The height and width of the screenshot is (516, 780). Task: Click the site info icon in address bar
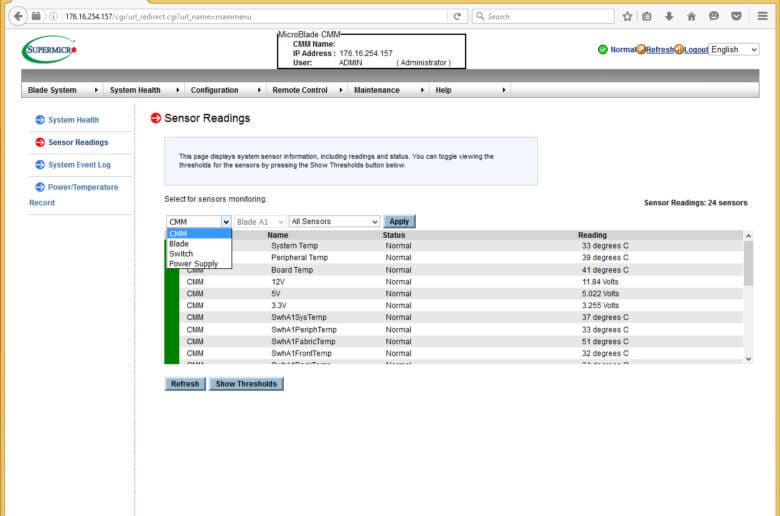53,16
